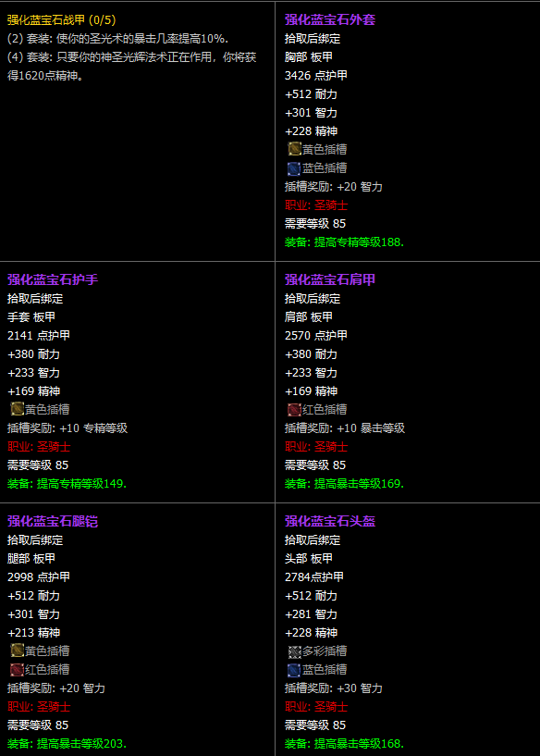The height and width of the screenshot is (756, 540).
Task: Open the 强化蓝宝石护手 item name
Action: pyautogui.click(x=53, y=279)
